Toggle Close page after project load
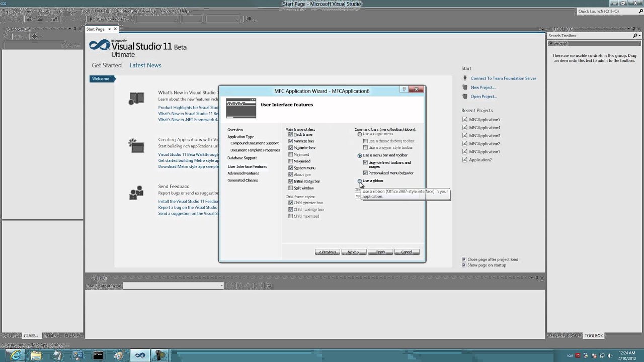Image resolution: width=644 pixels, height=362 pixels. (464, 259)
